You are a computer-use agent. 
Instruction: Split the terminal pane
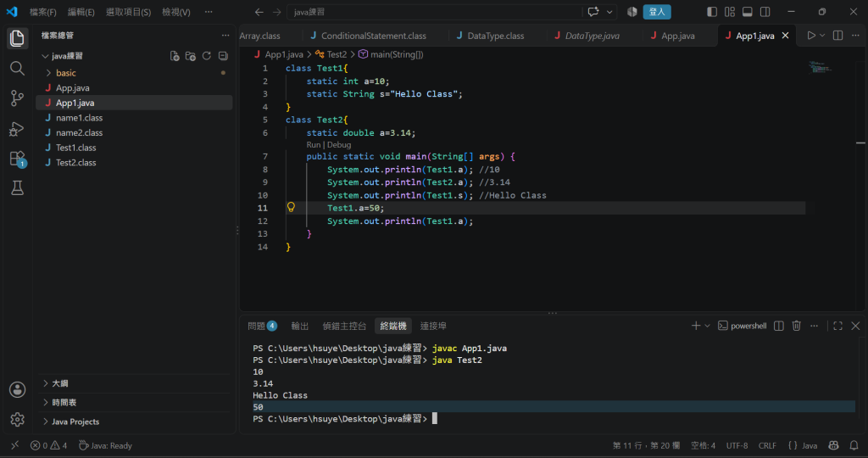pos(779,326)
